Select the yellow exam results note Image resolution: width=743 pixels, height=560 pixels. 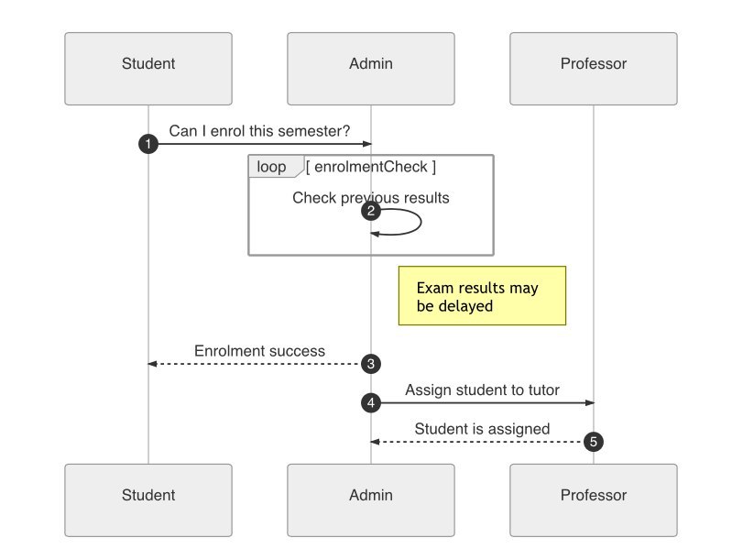coord(482,296)
